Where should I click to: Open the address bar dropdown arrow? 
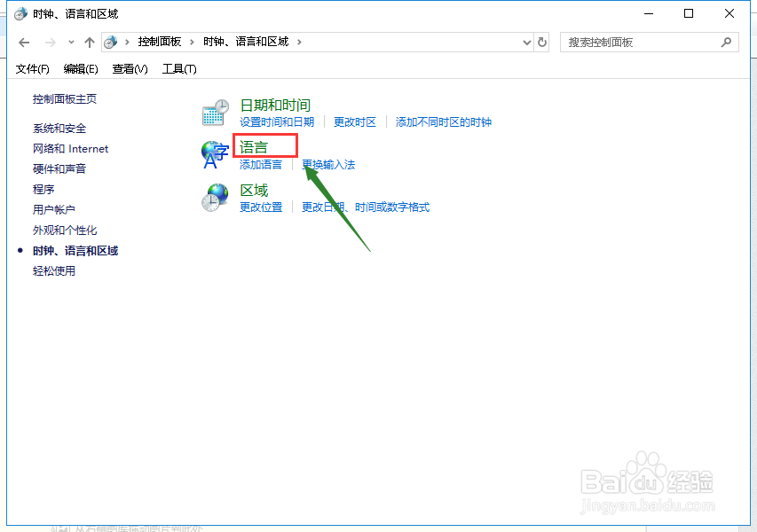(525, 42)
